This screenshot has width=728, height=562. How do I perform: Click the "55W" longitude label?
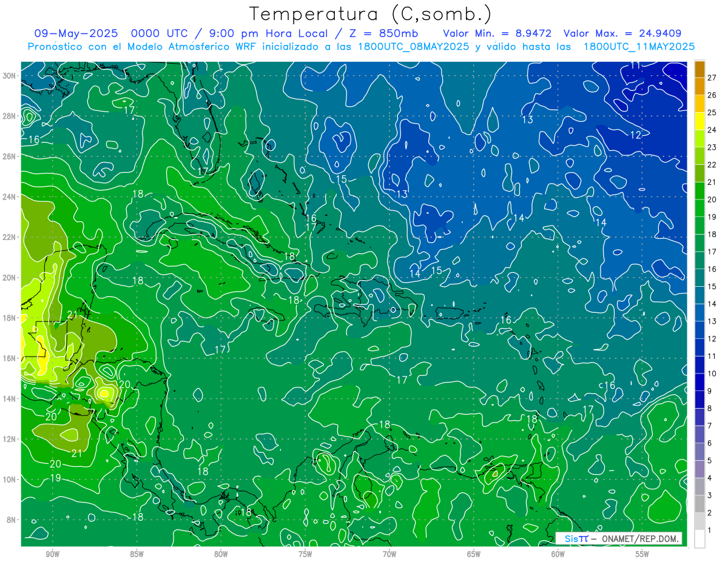642,554
